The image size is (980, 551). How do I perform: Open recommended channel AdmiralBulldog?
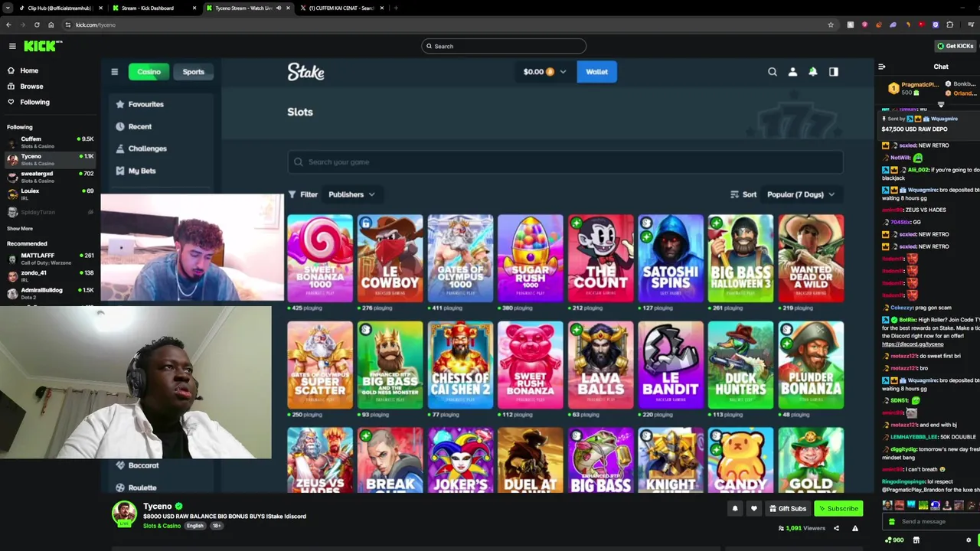50,293
